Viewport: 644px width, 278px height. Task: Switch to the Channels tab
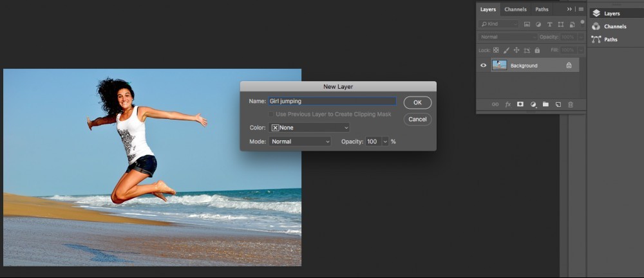[515, 10]
